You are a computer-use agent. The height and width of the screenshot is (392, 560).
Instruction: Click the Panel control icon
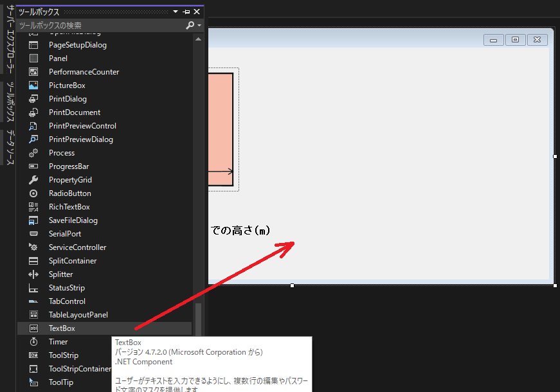coord(33,58)
